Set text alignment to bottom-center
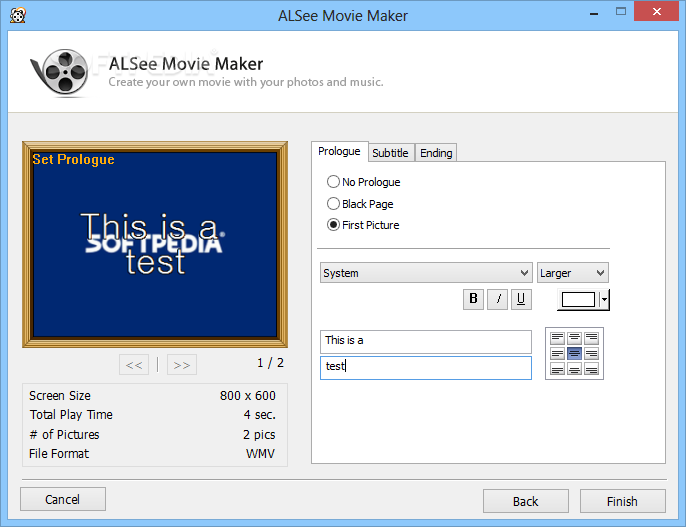The width and height of the screenshot is (686, 527). [x=574, y=370]
